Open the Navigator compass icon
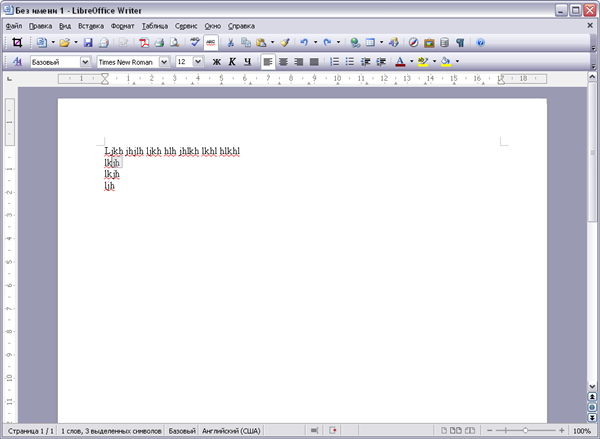Viewport: 600px width, 439px height. point(413,43)
